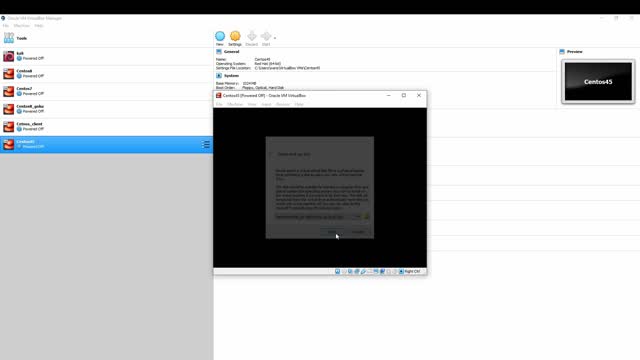
Task: Click the Start button in the start-up disk dialog
Action: [332, 232]
